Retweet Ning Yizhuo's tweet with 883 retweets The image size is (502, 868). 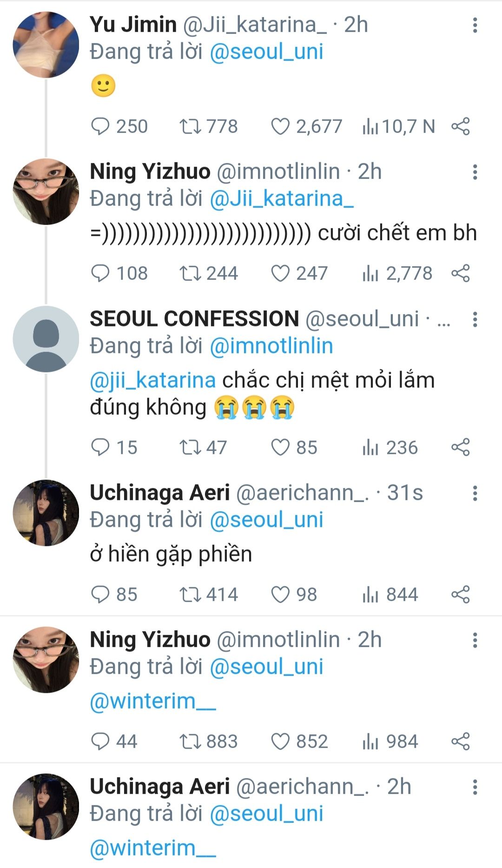pyautogui.click(x=190, y=742)
